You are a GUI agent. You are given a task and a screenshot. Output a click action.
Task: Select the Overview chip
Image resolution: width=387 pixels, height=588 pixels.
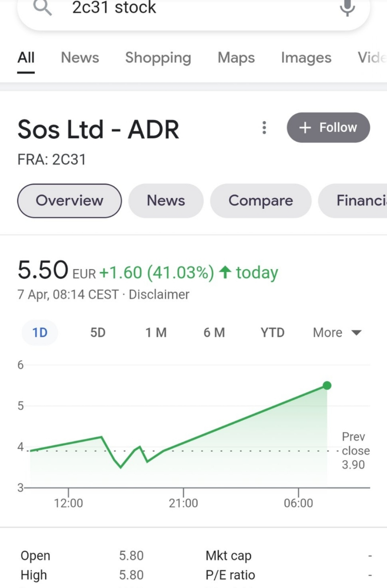pyautogui.click(x=70, y=201)
